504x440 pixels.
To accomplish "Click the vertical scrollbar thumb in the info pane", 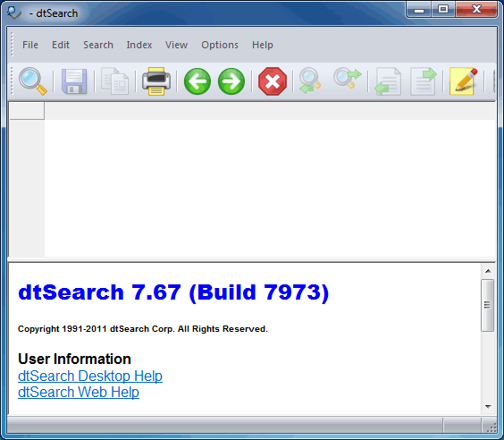I will (x=488, y=305).
